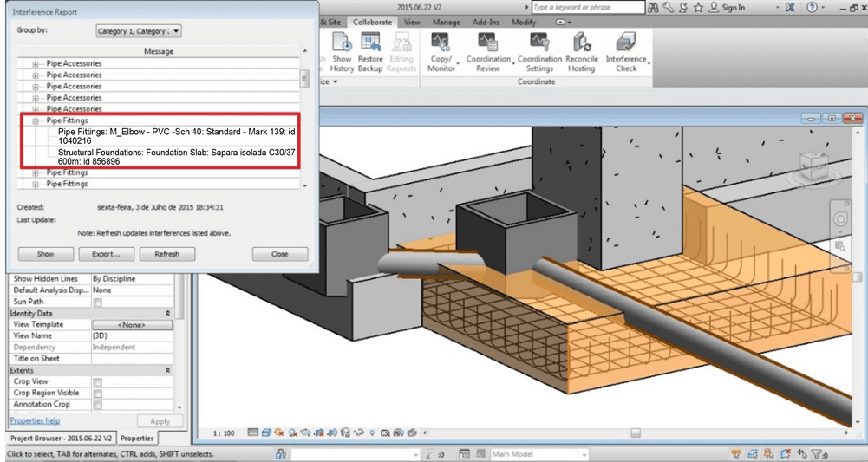The width and height of the screenshot is (868, 462).
Task: Click keyword search input field
Action: pyautogui.click(x=589, y=7)
